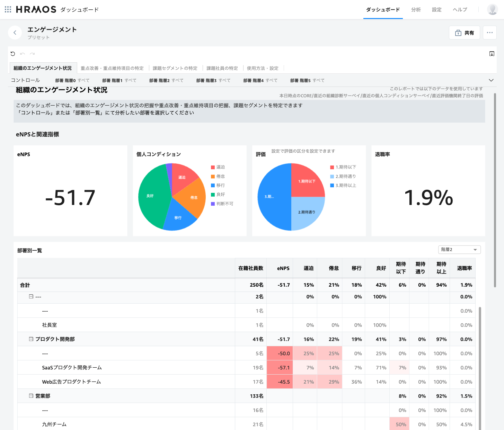Screen dimensions: 504x430
Task: Click the back arrow beside エンゲージメント
Action: pos(15,33)
